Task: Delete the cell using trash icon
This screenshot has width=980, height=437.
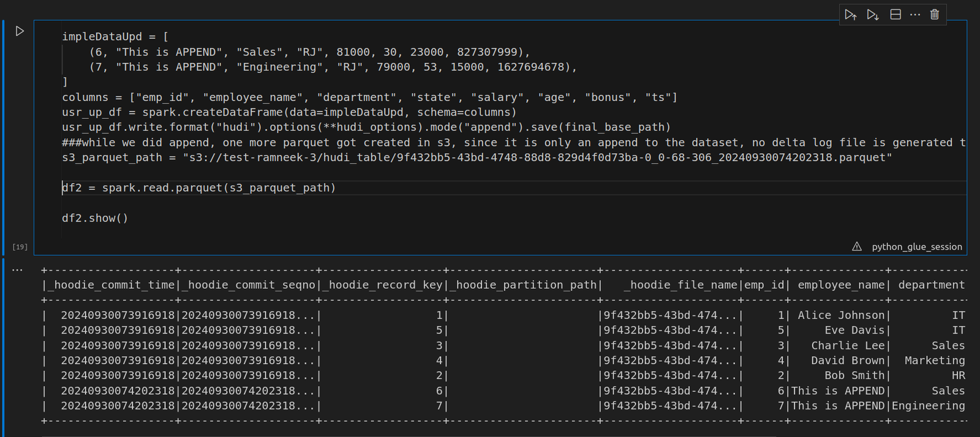Action: [935, 15]
